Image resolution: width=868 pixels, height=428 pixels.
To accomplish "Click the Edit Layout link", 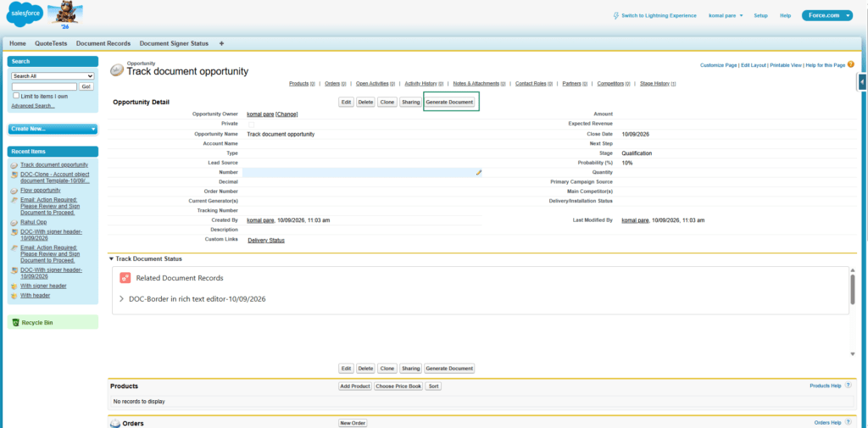I will click(754, 65).
